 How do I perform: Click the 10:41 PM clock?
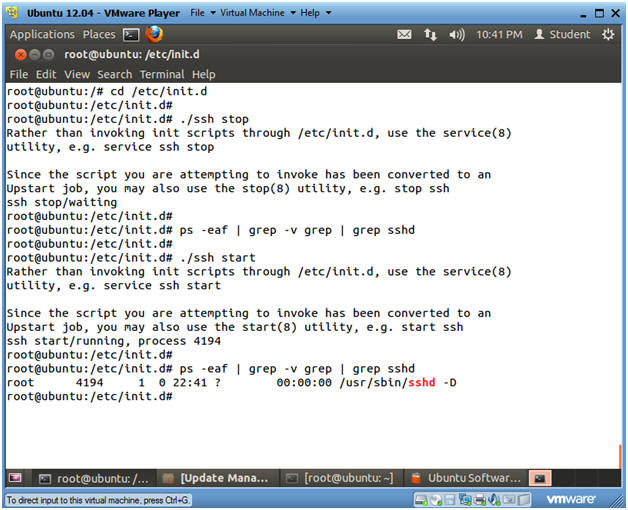(x=499, y=35)
